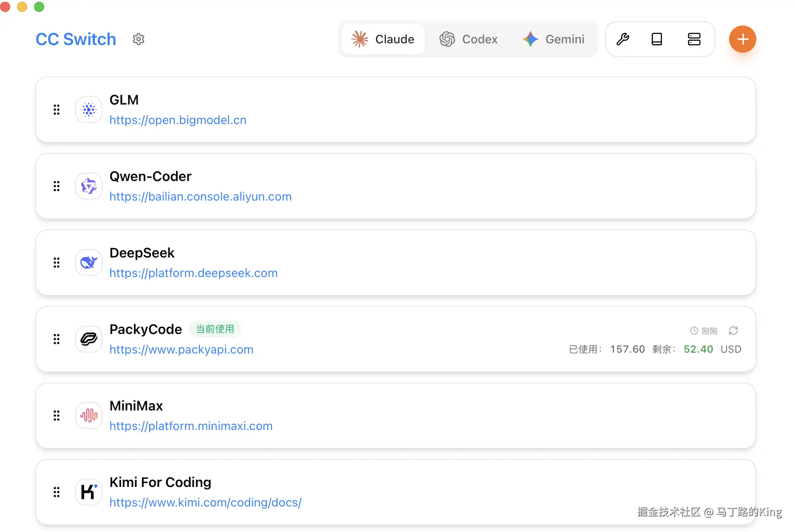Click the Qwen-Coder provider logo
Image resolution: width=795 pixels, height=532 pixels.
[89, 186]
